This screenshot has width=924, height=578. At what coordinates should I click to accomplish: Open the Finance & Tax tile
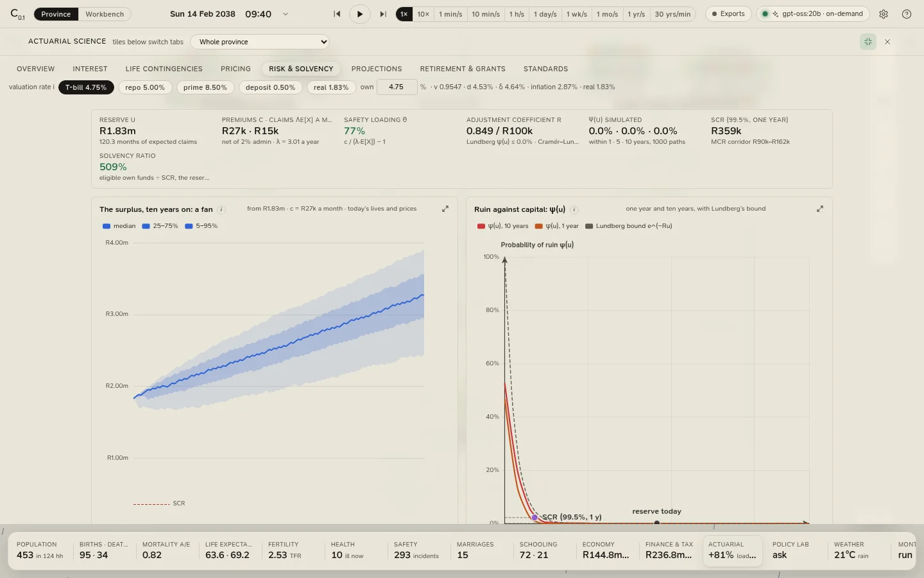669,552
